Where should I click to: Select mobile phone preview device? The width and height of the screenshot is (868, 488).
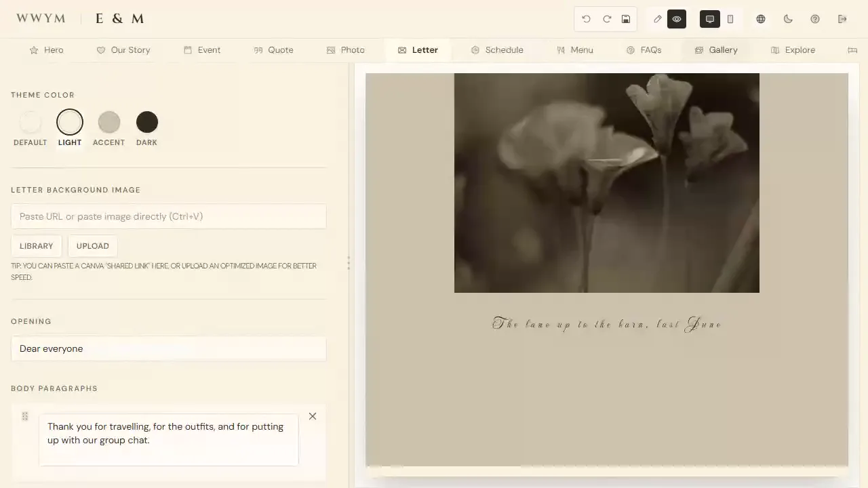730,19
